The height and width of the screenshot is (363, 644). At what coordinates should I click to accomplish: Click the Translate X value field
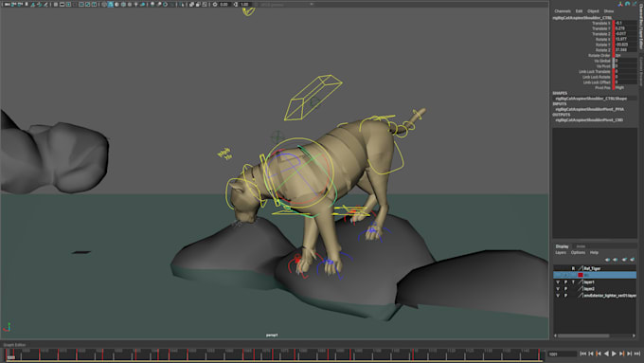click(x=625, y=23)
